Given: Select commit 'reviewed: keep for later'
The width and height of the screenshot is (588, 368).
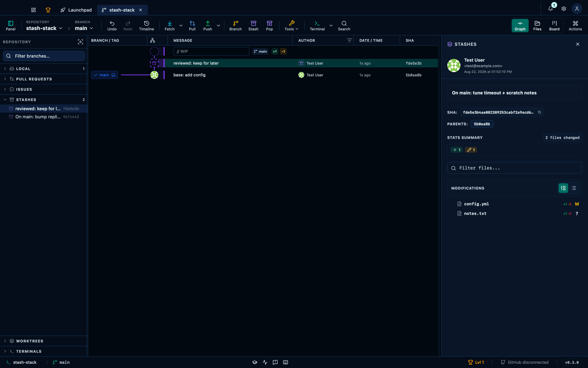Looking at the screenshot, I should pyautogui.click(x=263, y=63).
